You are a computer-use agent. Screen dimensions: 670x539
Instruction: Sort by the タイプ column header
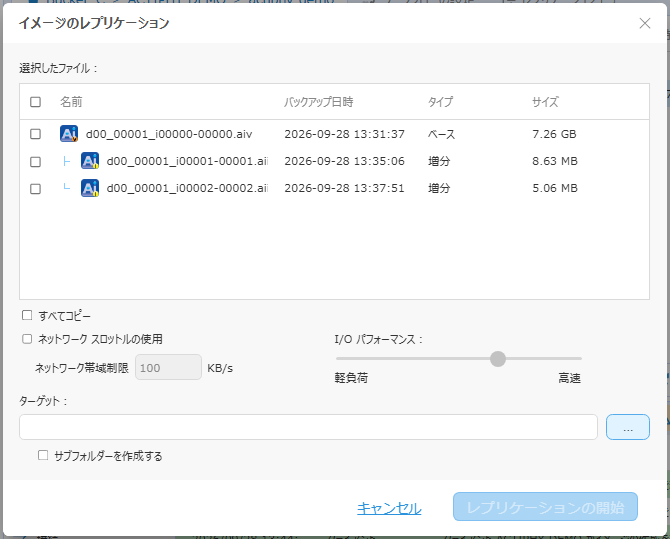pyautogui.click(x=440, y=102)
